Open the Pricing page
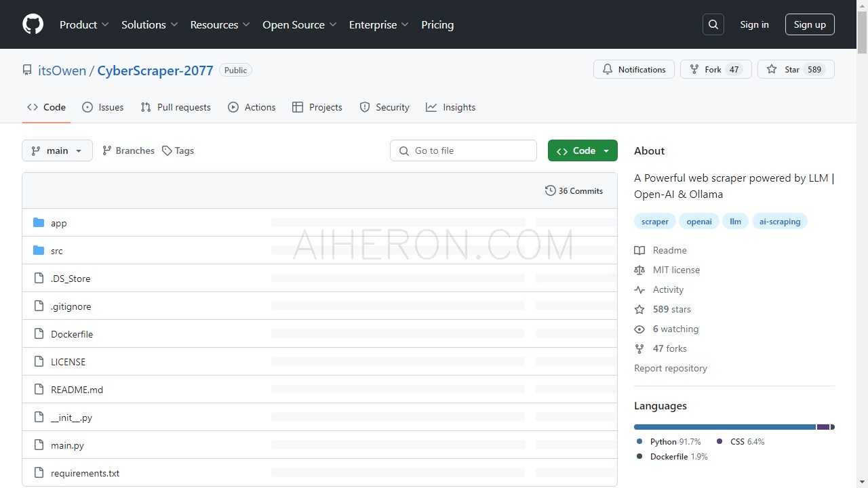This screenshot has height=488, width=868. point(437,24)
